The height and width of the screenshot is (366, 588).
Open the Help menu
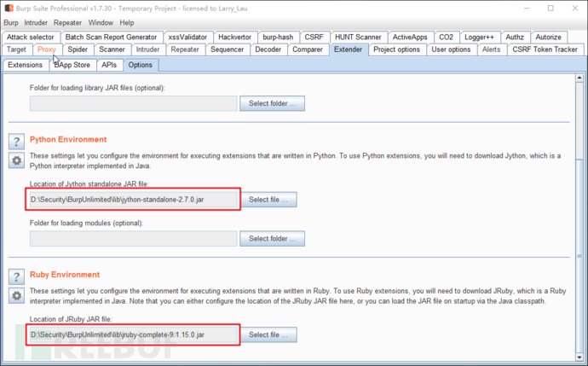(x=127, y=22)
